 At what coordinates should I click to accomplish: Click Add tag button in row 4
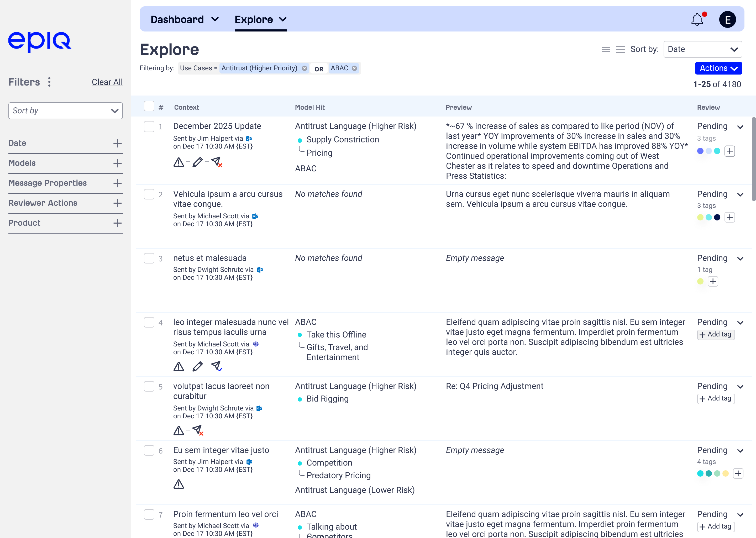click(x=716, y=335)
